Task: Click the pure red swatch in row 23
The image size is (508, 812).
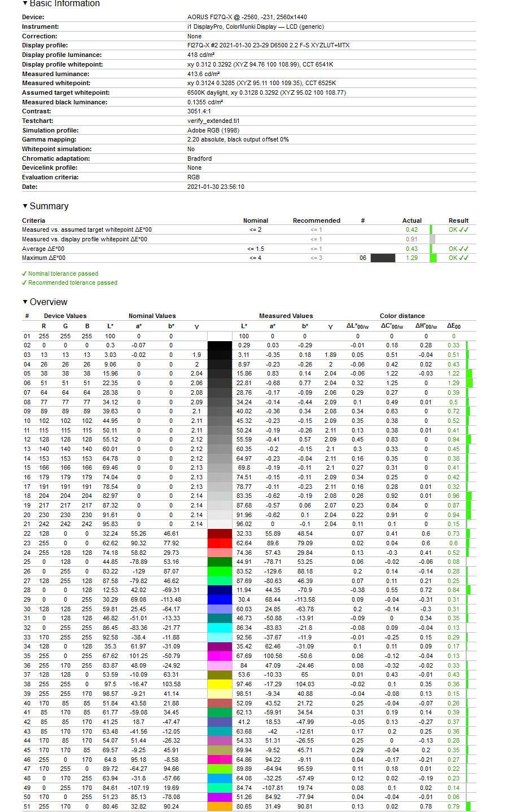Action: [x=220, y=543]
